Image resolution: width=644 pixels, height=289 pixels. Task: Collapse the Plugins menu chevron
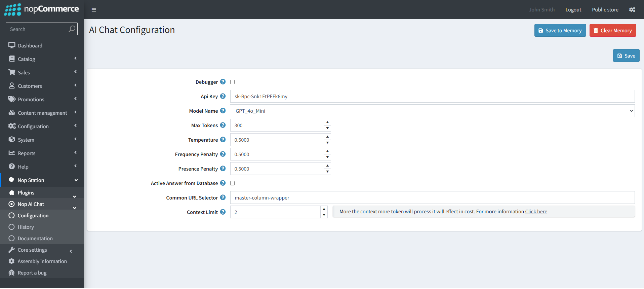[75, 196]
